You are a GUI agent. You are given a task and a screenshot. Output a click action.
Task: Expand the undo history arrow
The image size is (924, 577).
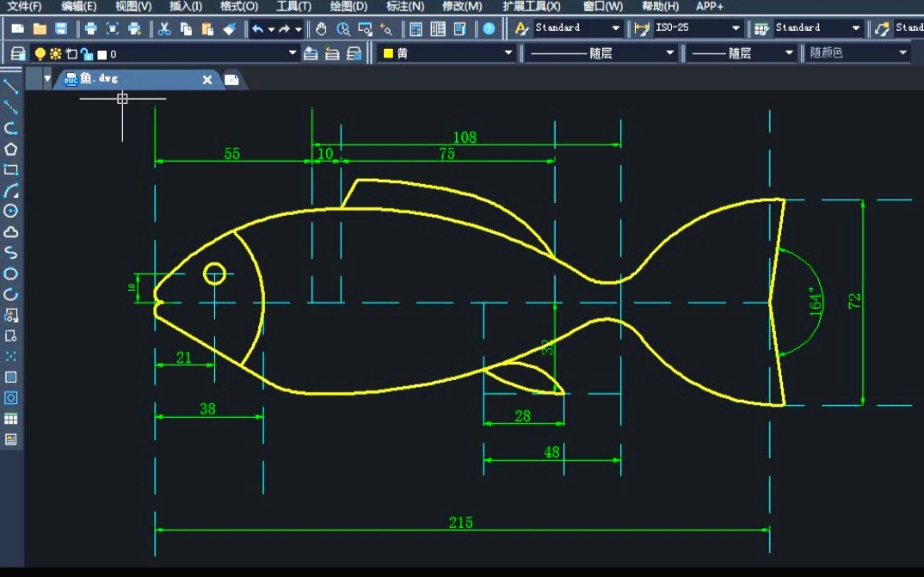click(271, 29)
